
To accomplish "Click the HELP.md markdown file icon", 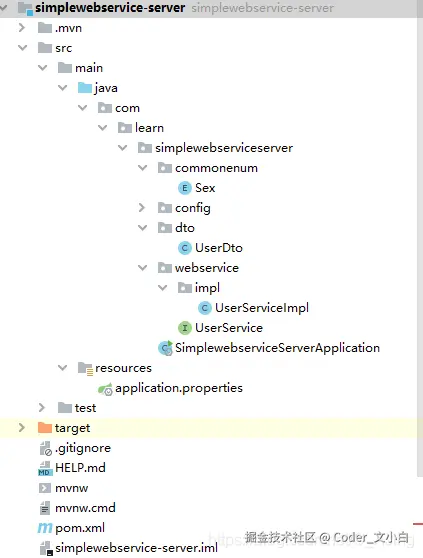I will (45, 468).
